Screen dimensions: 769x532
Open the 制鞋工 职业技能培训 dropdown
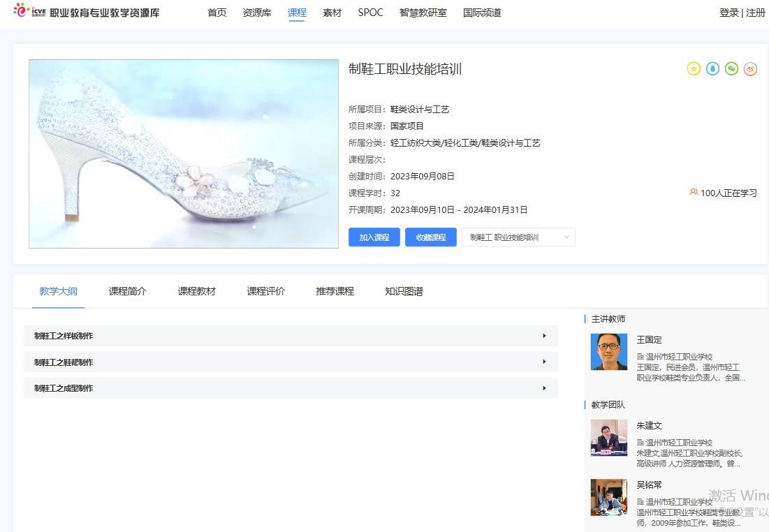click(518, 237)
